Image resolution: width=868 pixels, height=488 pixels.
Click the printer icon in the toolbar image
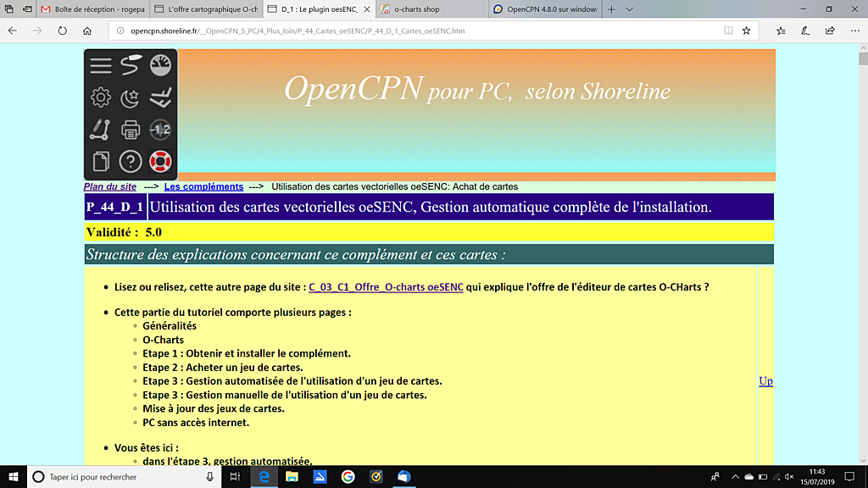(131, 130)
